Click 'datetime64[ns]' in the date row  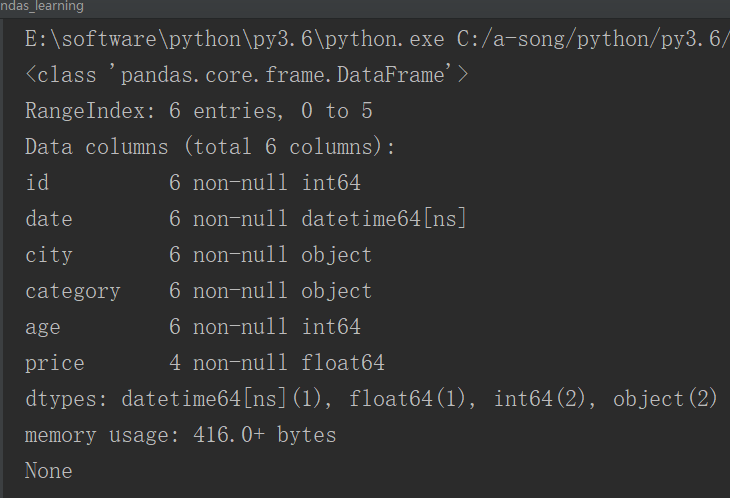(384, 219)
